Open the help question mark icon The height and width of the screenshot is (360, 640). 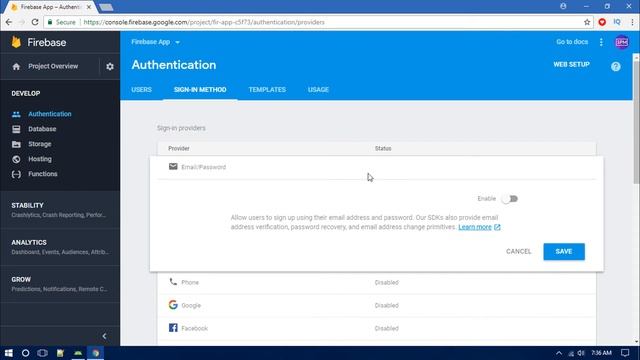[x=616, y=67]
